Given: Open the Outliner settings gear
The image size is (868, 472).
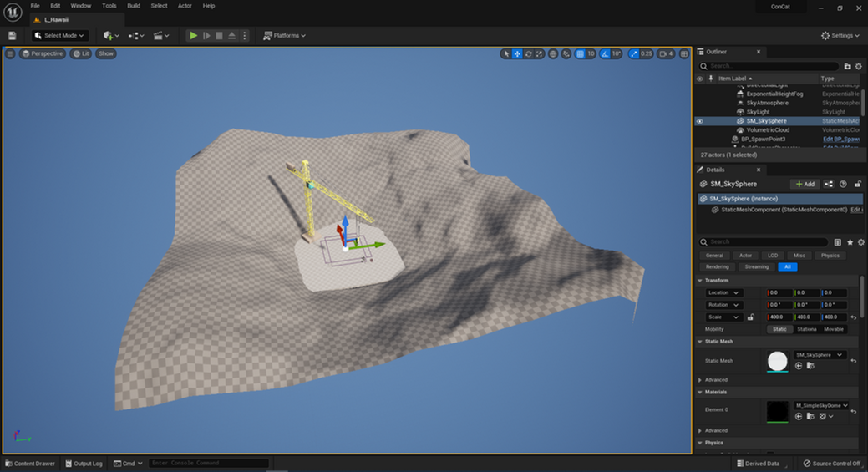Looking at the screenshot, I should click(x=859, y=66).
